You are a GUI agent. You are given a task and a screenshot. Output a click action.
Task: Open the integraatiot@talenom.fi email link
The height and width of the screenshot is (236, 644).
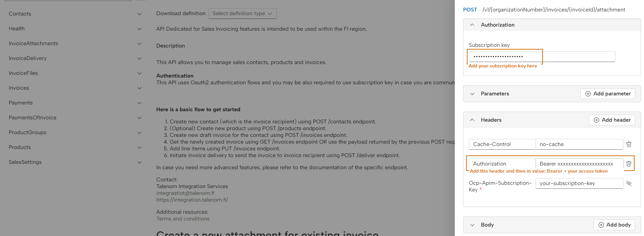tap(185, 193)
